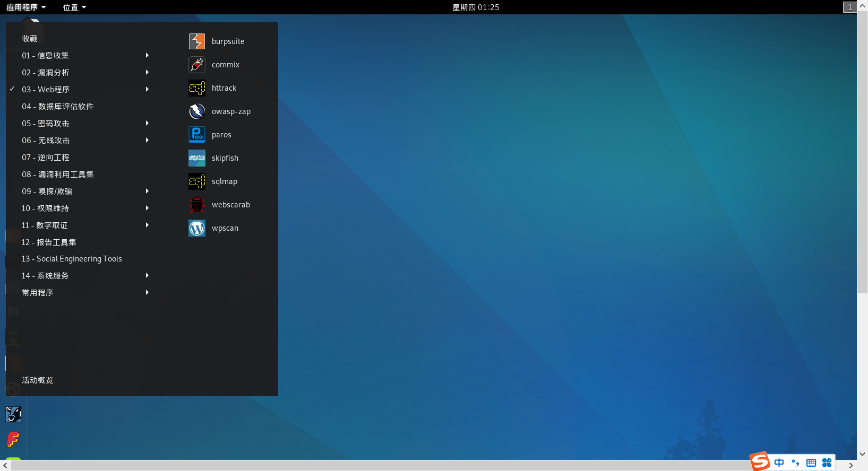Image resolution: width=868 pixels, height=471 pixels.
Task: Expand the 11 - 数字取证 submenu arrow
Action: click(147, 225)
